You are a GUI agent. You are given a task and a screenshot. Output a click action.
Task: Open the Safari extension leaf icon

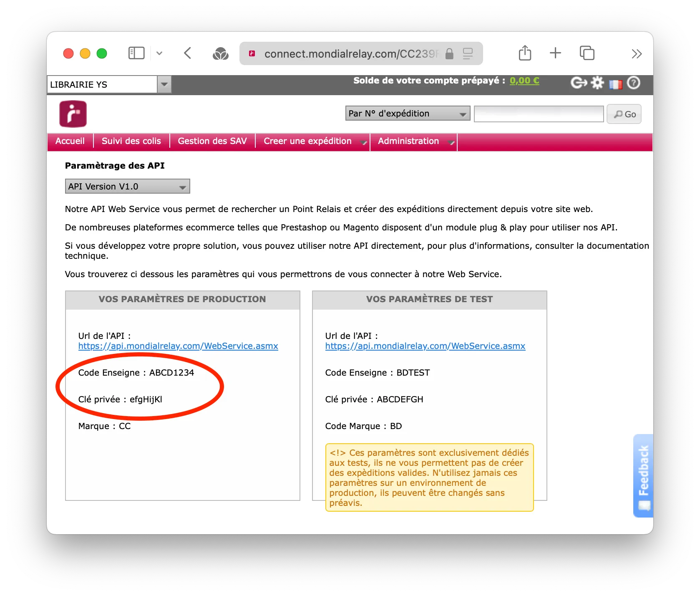220,53
